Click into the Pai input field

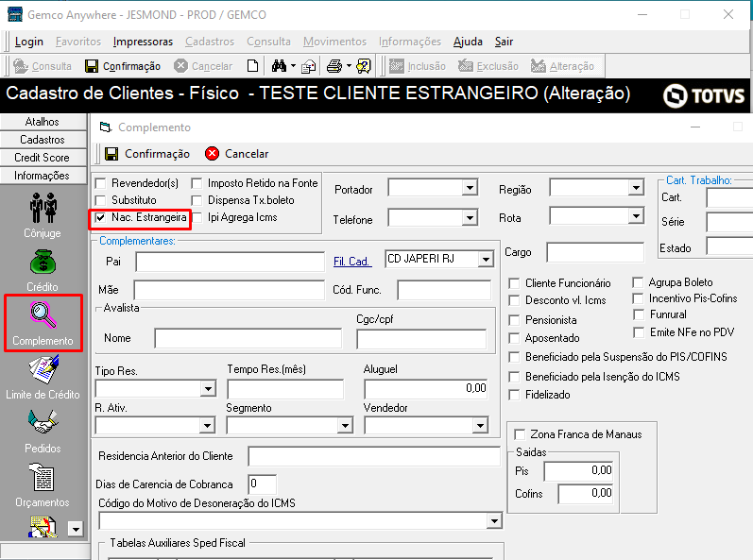click(230, 262)
